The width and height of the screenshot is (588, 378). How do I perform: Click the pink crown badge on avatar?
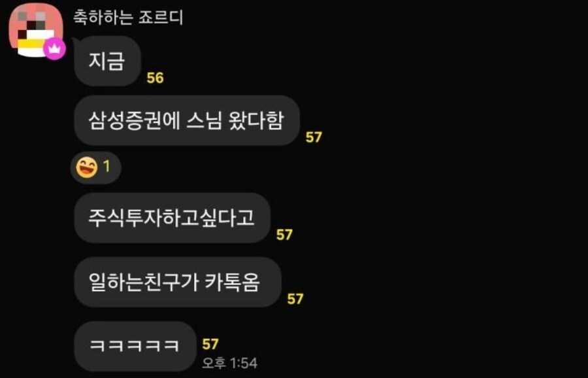(x=55, y=49)
